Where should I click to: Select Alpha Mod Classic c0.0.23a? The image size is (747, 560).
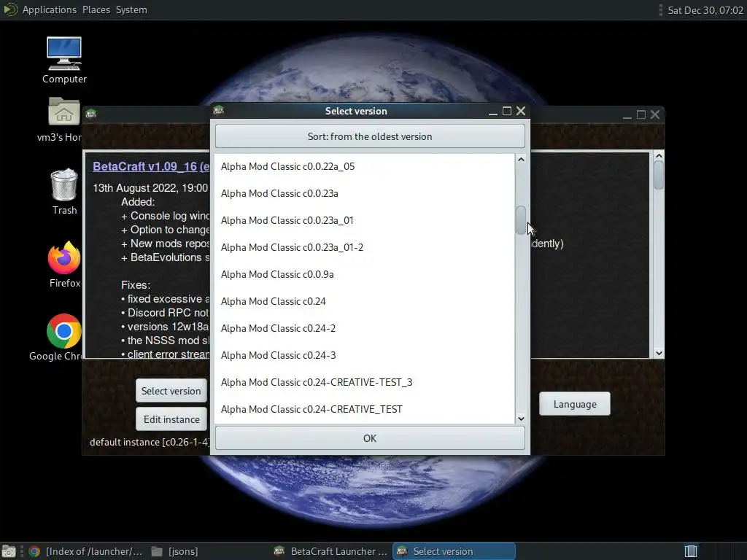pyautogui.click(x=365, y=193)
